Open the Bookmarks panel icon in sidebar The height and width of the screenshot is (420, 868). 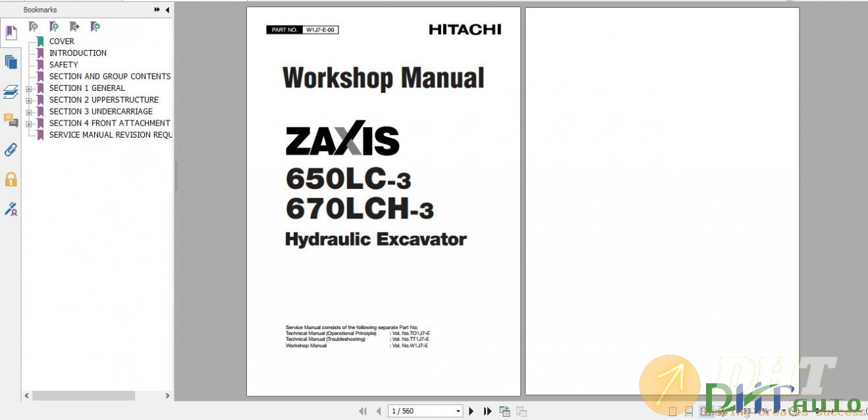click(11, 32)
